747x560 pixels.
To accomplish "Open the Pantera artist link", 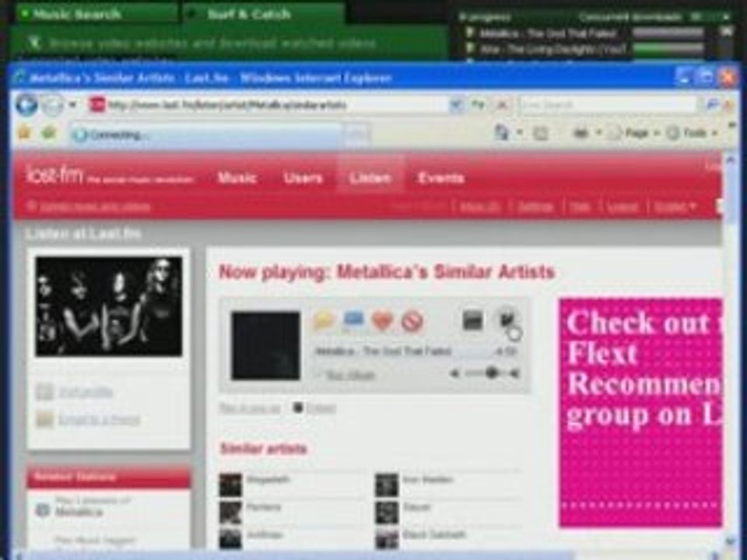I will tap(264, 508).
